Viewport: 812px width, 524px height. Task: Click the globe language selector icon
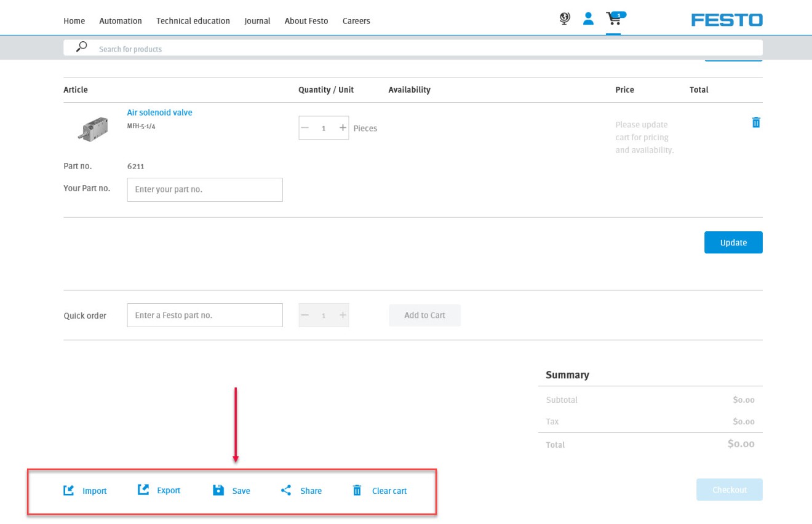(x=565, y=19)
